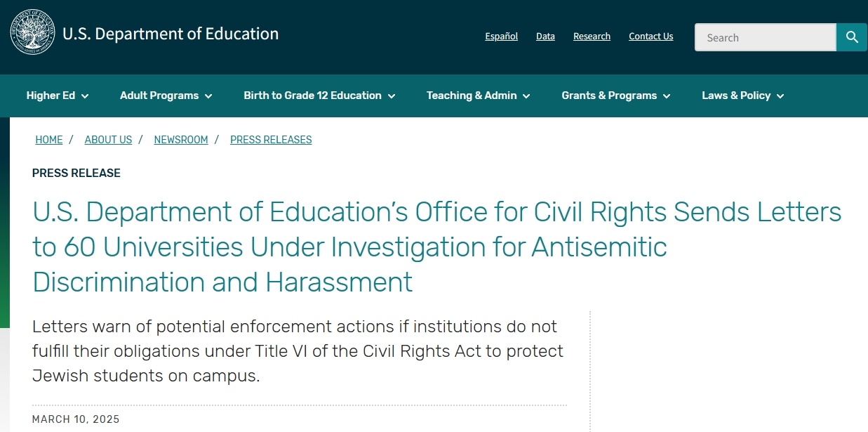The image size is (868, 432).
Task: Click the Department of Education seal logo
Action: (x=32, y=34)
